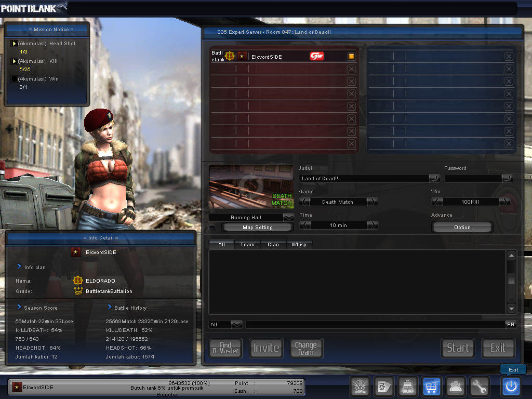
Task: Expand the Battle History section
Action: coord(110,307)
